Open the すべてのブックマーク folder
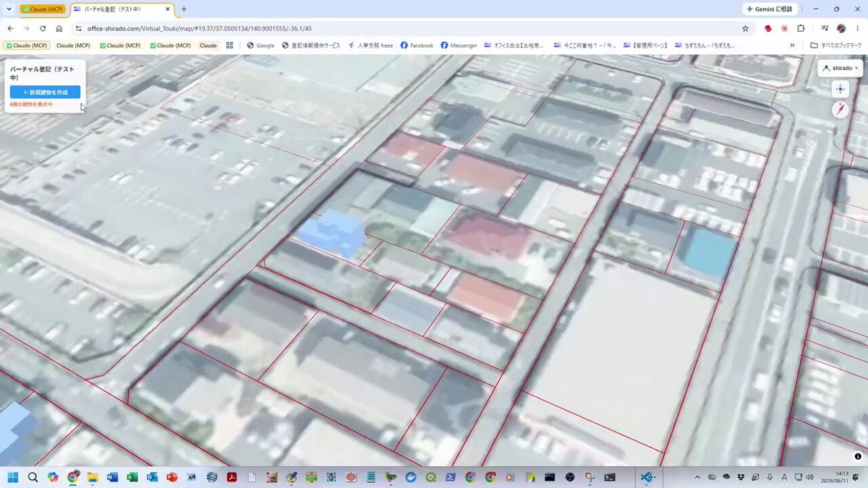This screenshot has height=488, width=868. pos(836,45)
